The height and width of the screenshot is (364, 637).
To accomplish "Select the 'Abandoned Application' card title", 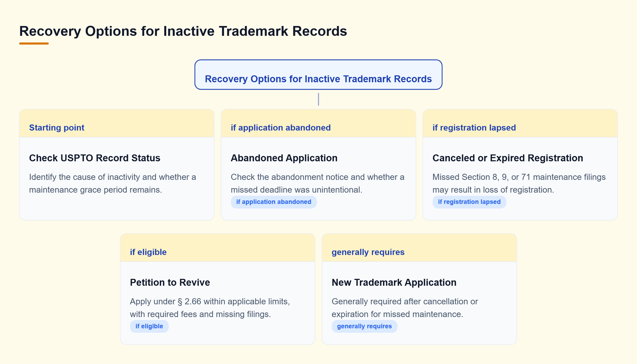I will [x=284, y=158].
